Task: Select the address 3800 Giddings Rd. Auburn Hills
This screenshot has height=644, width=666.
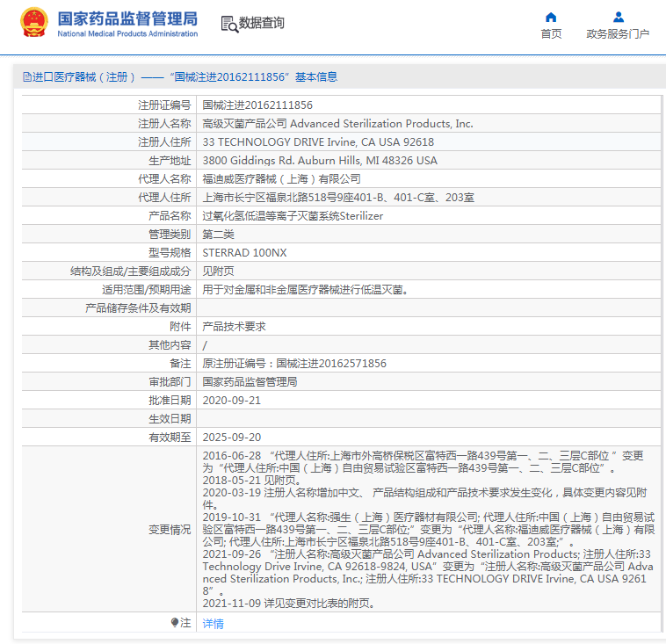Action: tap(320, 161)
